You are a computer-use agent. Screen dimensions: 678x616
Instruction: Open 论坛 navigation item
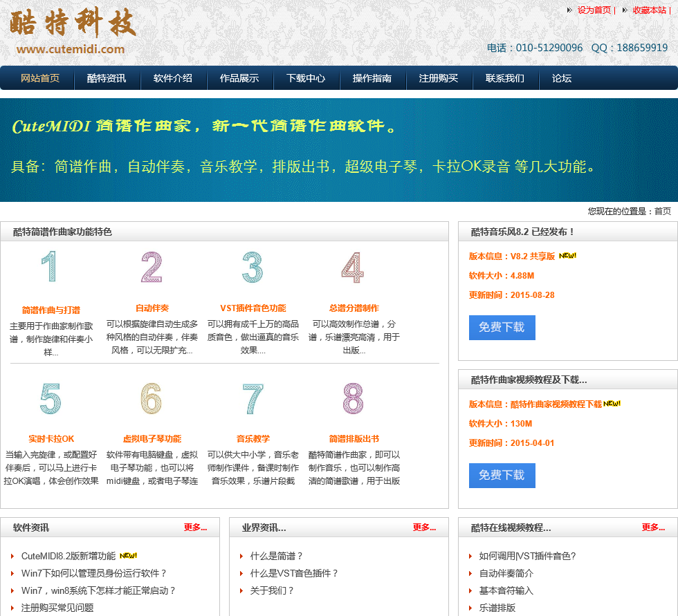pos(562,78)
